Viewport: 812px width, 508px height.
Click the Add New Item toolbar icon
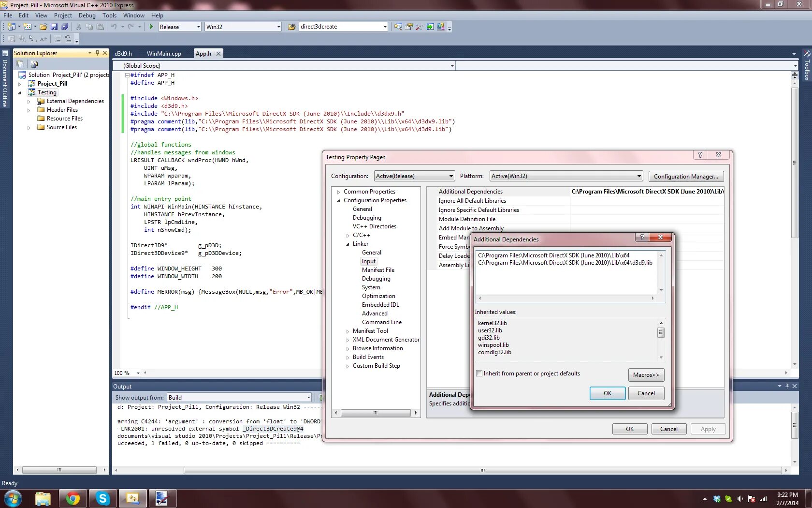click(28, 27)
